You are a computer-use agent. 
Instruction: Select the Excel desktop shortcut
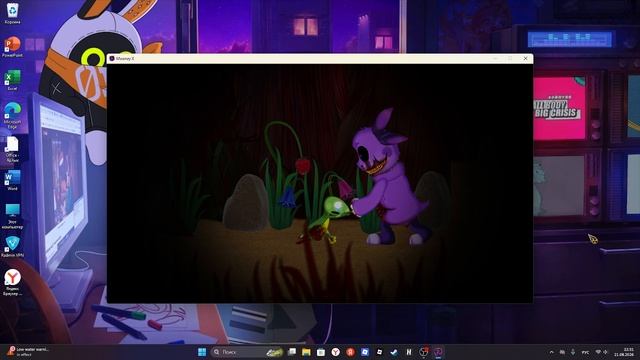[x=12, y=80]
